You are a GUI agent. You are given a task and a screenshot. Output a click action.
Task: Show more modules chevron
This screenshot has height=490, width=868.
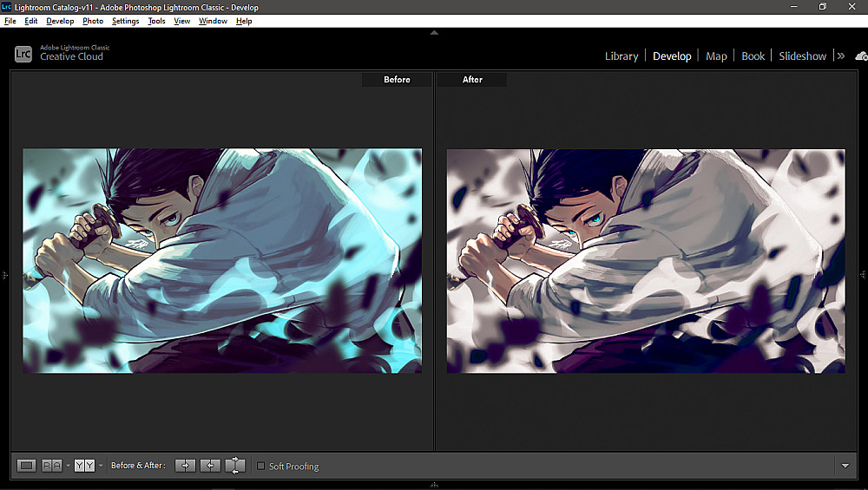841,56
